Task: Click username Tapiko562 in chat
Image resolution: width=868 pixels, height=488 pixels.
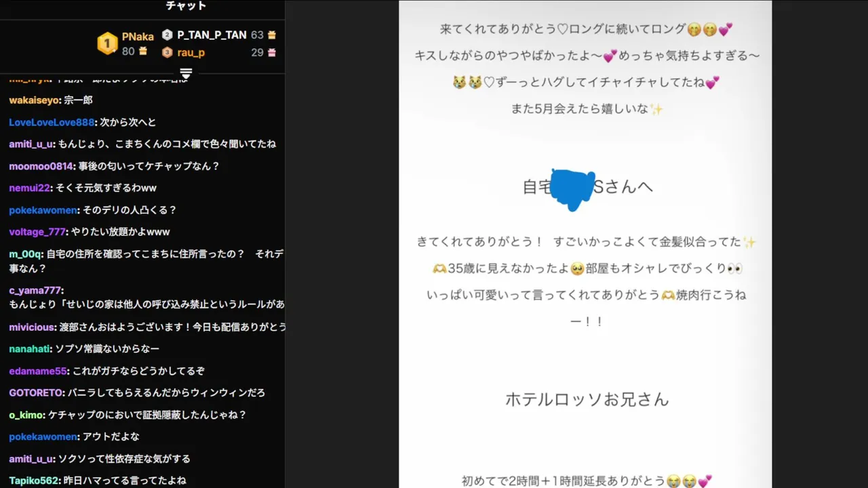Action: 35,481
